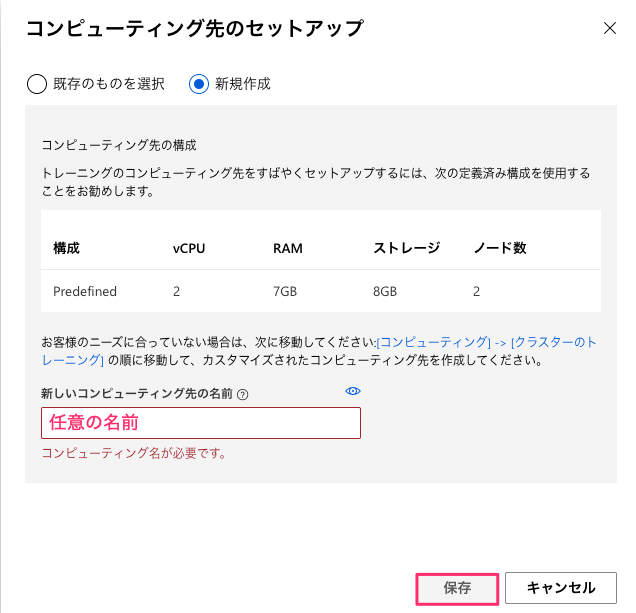Focus the new compute target name field
Screen dimensions: 636x613
pyautogui.click(x=200, y=423)
